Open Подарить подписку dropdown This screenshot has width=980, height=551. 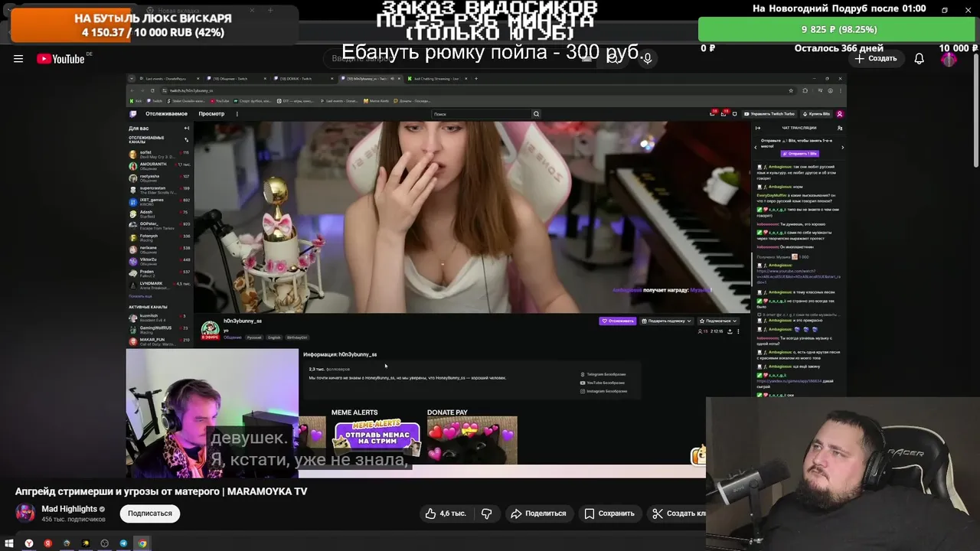[x=666, y=321]
